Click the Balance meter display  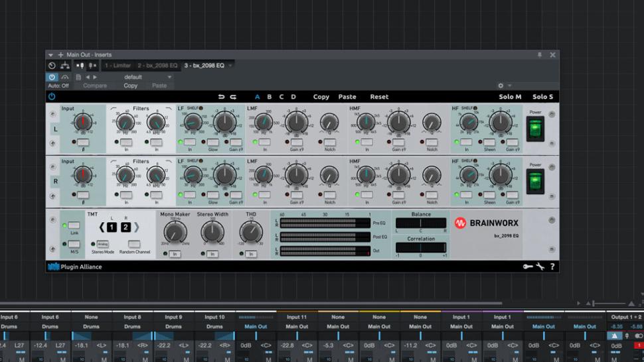pos(421,223)
